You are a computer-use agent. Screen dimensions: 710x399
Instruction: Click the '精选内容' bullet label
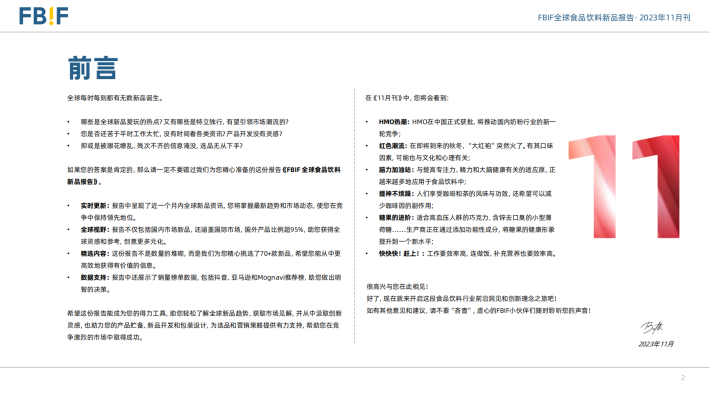(95, 254)
